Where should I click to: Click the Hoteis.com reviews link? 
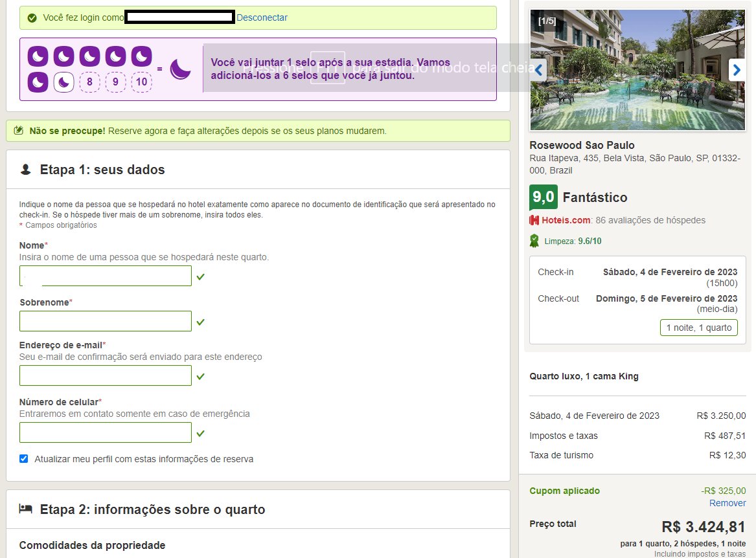pyautogui.click(x=566, y=220)
